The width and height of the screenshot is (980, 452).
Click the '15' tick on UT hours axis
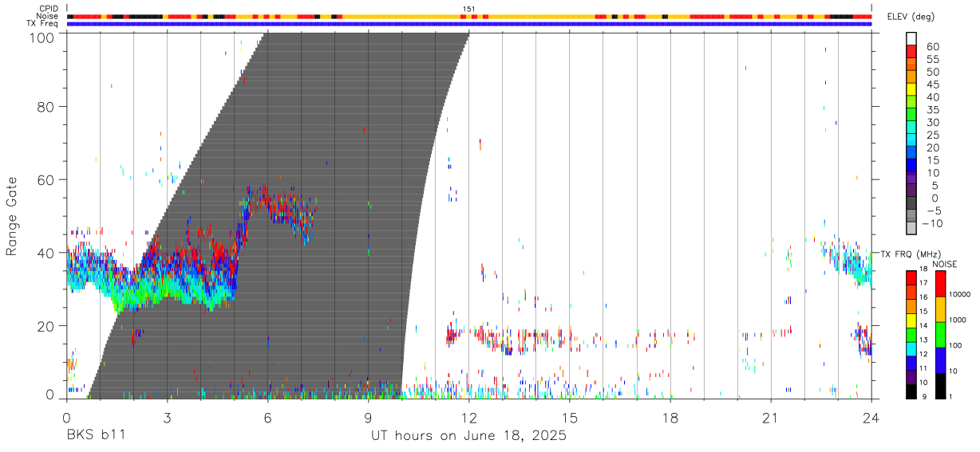coord(569,418)
